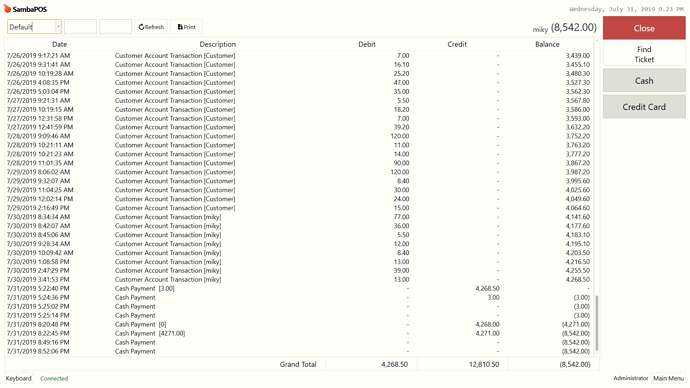Screen dimensions: 690x388
Task: Select the Cash Payment [3.00] row
Action: [299, 289]
